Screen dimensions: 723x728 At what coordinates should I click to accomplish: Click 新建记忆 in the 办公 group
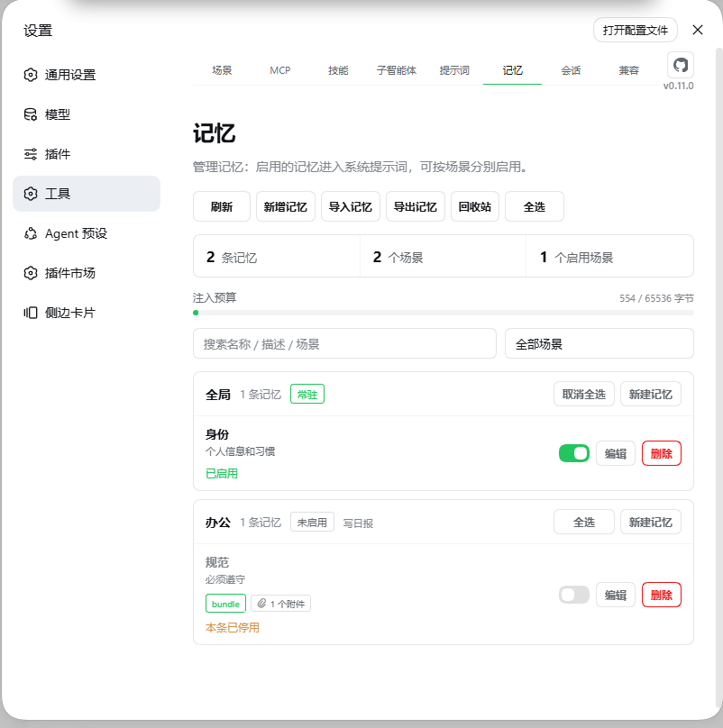pyautogui.click(x=651, y=523)
